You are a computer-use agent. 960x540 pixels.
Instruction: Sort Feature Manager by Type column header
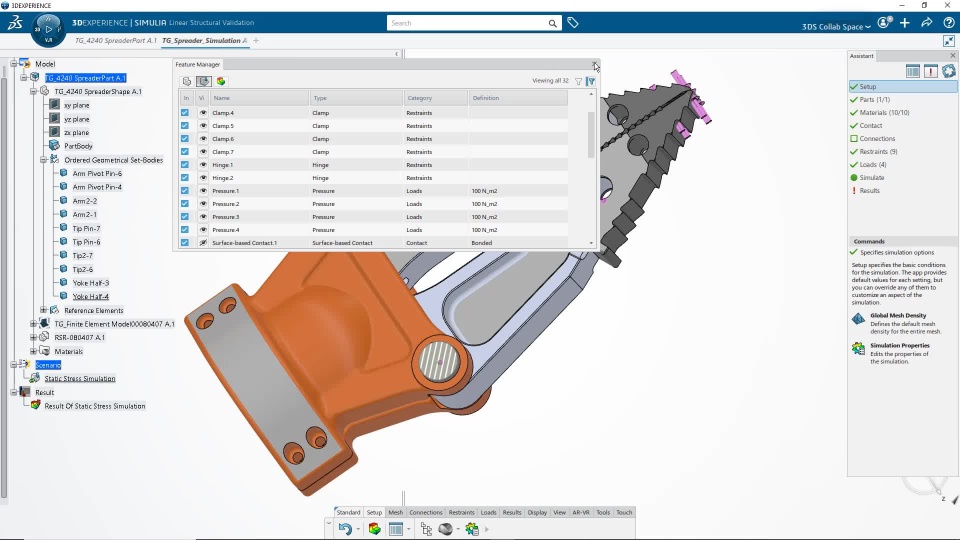tap(356, 98)
